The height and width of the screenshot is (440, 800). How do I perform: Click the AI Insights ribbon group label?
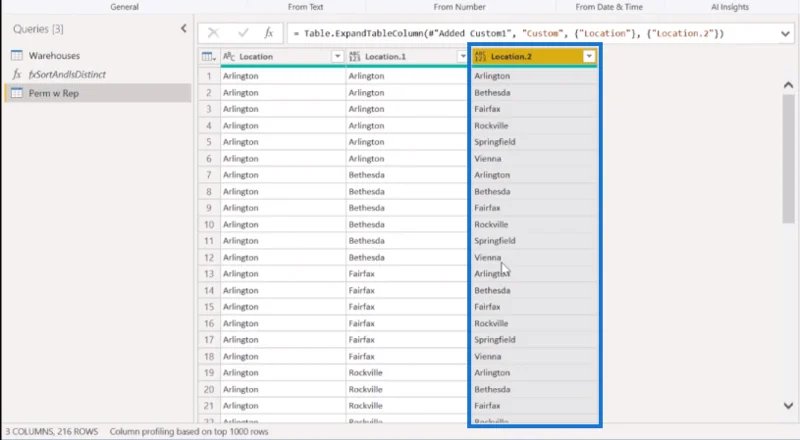730,7
